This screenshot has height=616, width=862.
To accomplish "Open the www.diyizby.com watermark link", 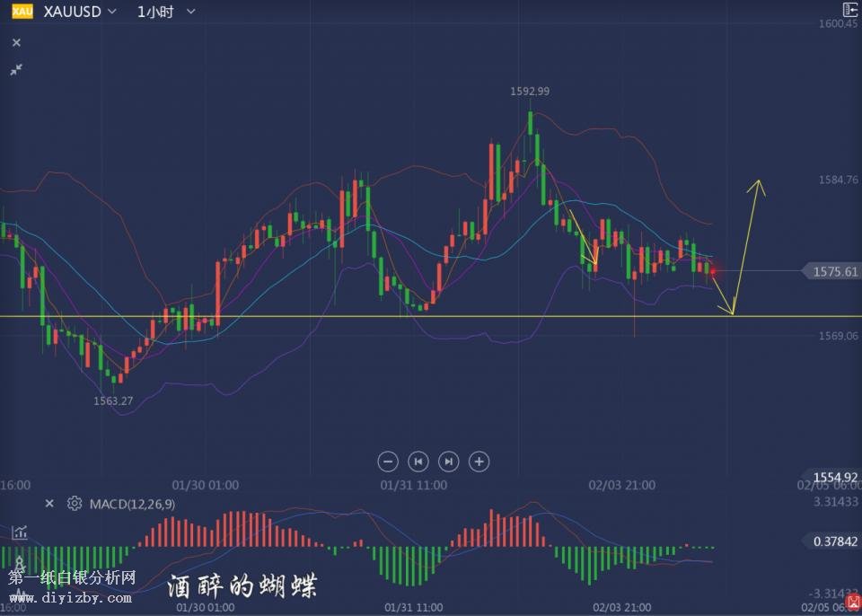I will pos(72,594).
